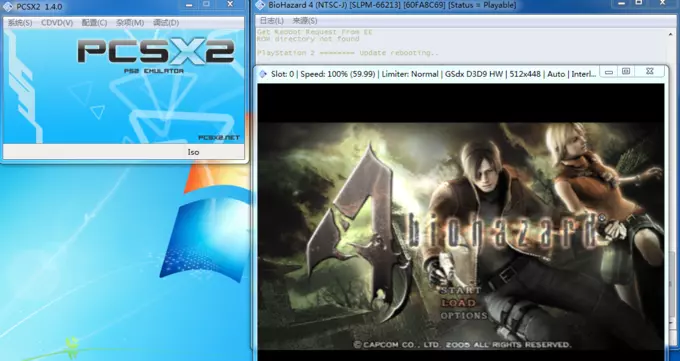
Task: Open the CDVD(V) menu
Action: [57, 23]
